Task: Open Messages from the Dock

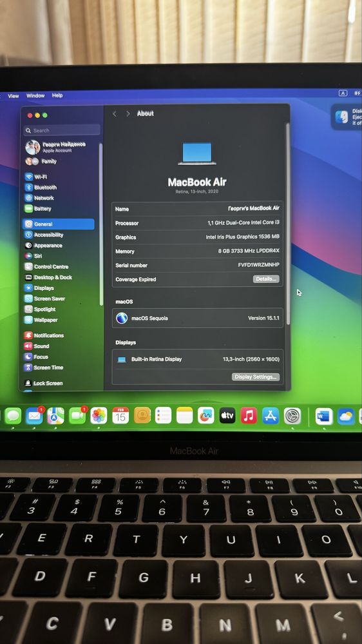Action: tap(13, 416)
